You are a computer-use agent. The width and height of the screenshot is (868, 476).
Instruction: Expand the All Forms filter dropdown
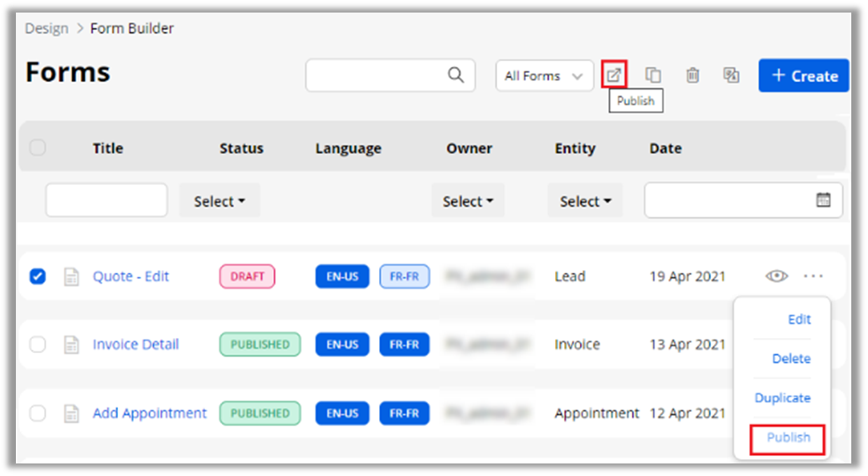click(x=544, y=75)
